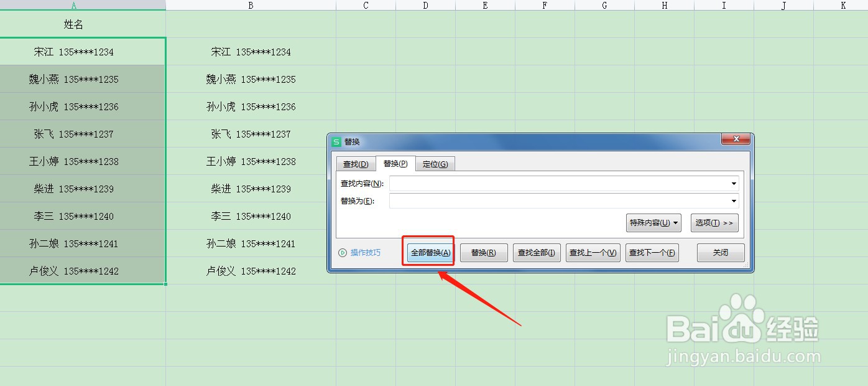
Task: Click the Find what (查找内容) input field
Action: [563, 184]
